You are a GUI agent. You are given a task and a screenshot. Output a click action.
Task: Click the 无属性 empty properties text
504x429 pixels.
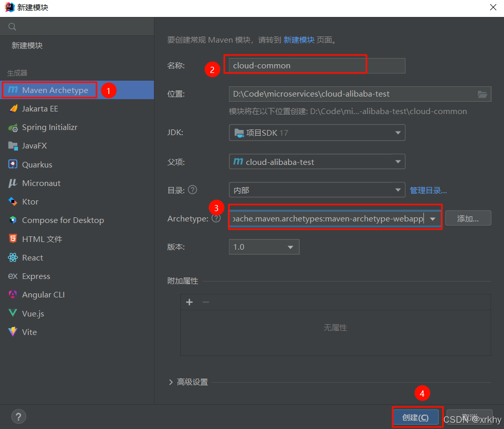coord(335,328)
